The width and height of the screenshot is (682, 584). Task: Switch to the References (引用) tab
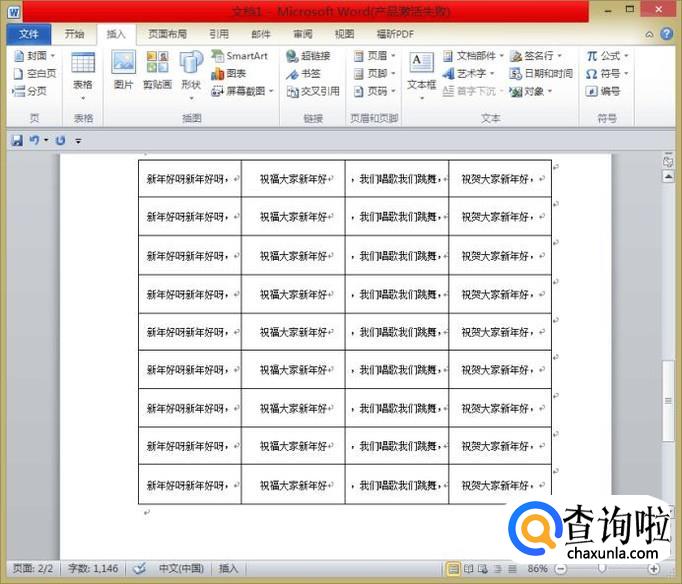[219, 34]
